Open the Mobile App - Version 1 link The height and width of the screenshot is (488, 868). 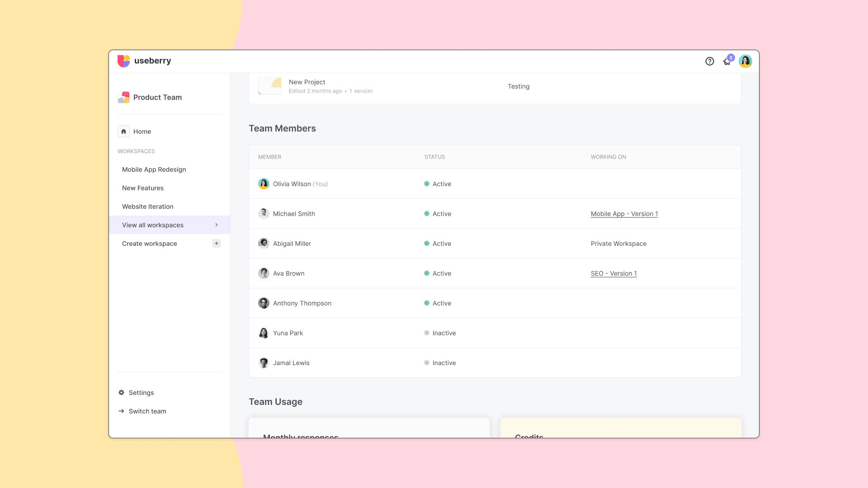pos(624,214)
